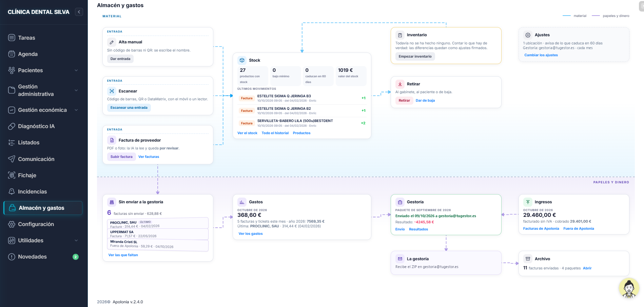The height and width of the screenshot is (307, 644).
Task: Click the Tareas sidebar icon
Action: pos(12,38)
